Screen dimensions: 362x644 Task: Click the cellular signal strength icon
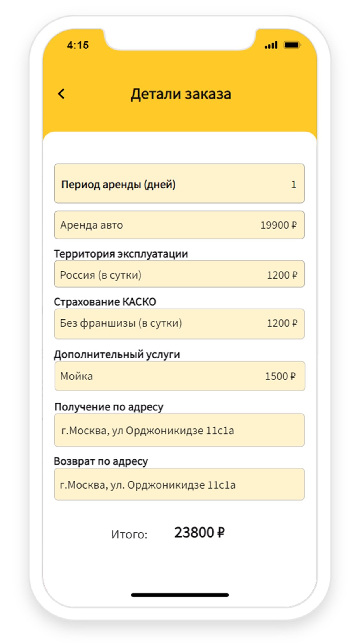point(271,45)
